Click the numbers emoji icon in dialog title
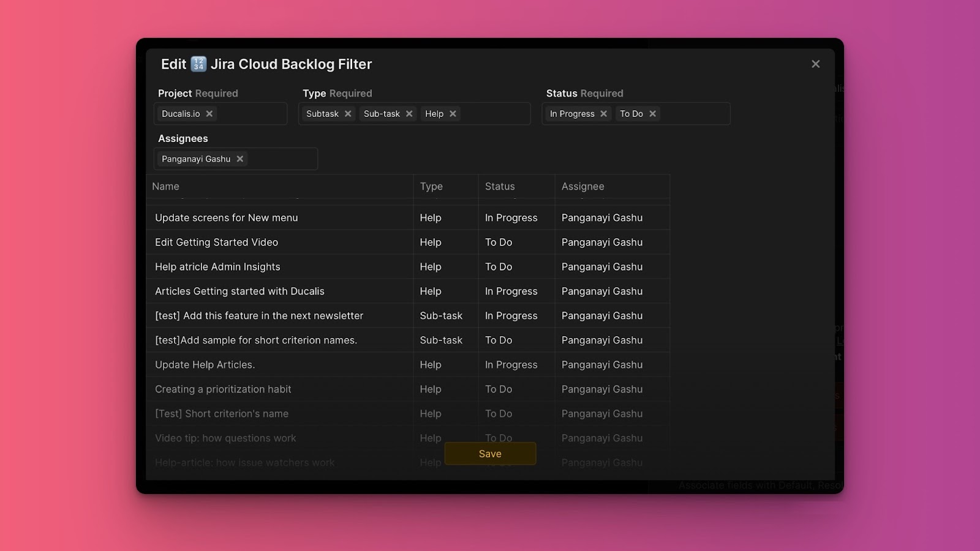This screenshot has height=551, width=980. (198, 64)
